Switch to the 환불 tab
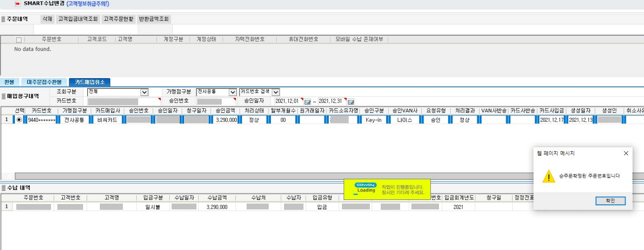The width and height of the screenshot is (644, 250). point(9,82)
